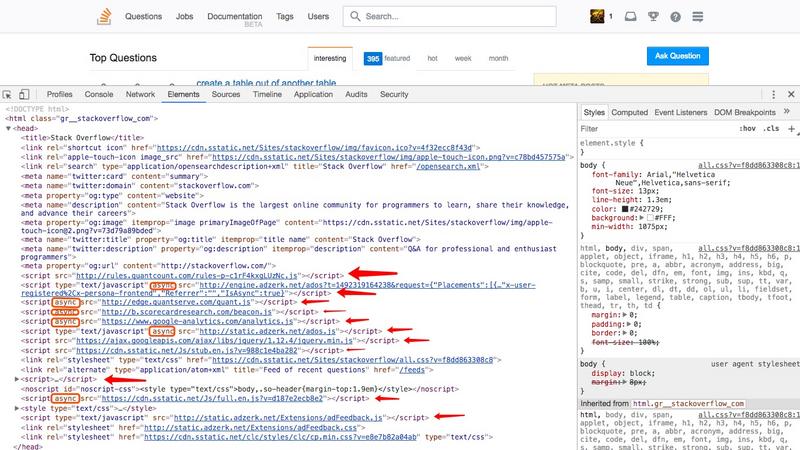Close the DevTools panel
Screen dimensions: 800x450
pyautogui.click(x=791, y=94)
